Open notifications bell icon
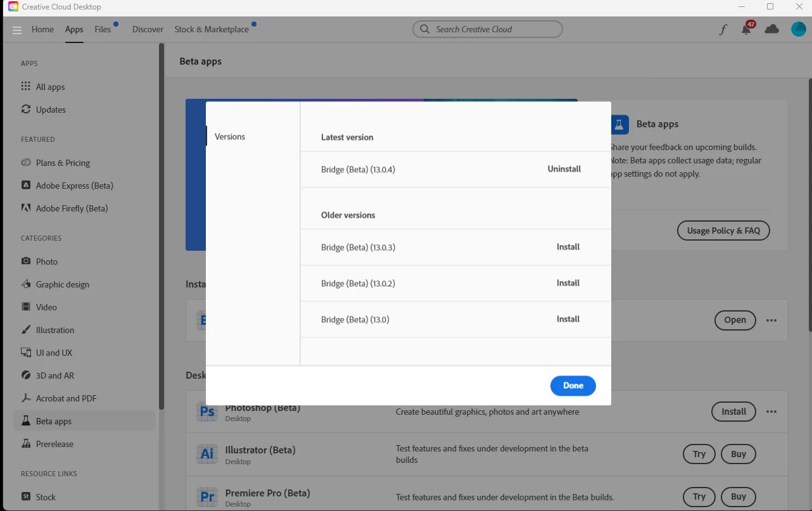The image size is (812, 511). click(x=747, y=29)
